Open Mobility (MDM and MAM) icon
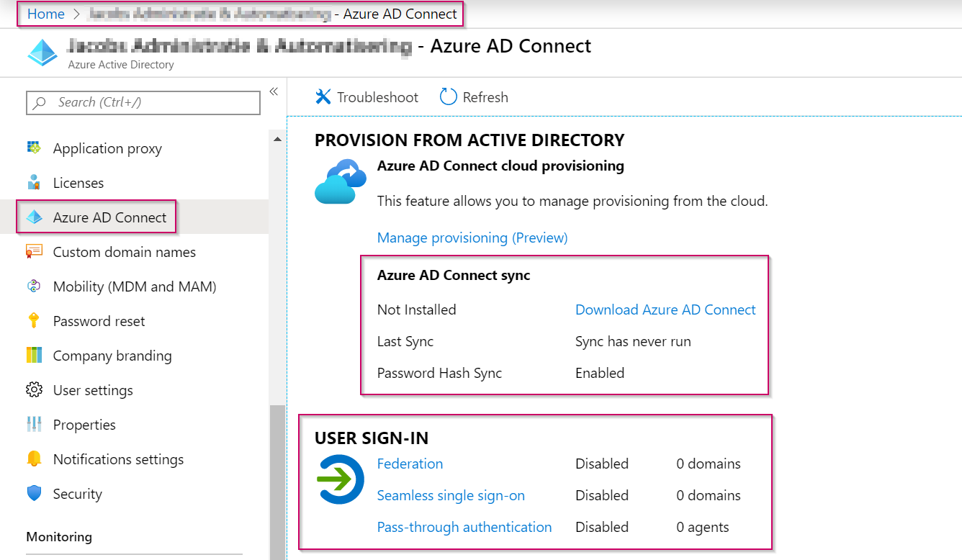962x560 pixels. coord(33,286)
